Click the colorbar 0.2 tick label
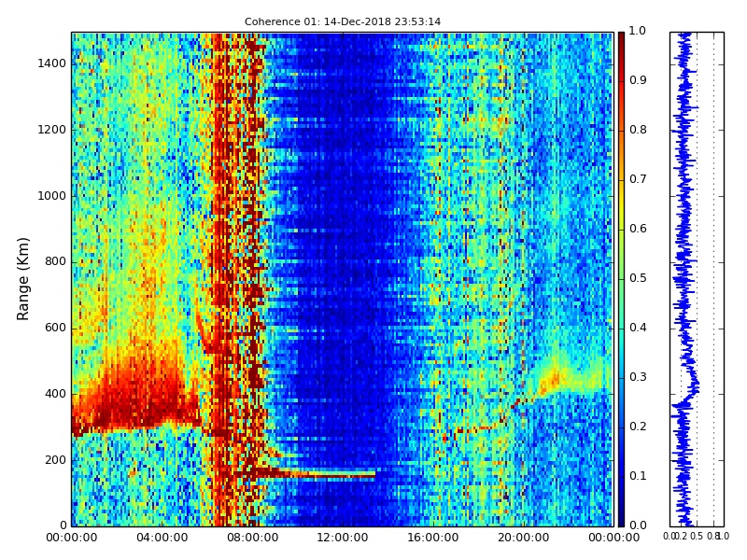This screenshot has width=747, height=560. (x=638, y=427)
